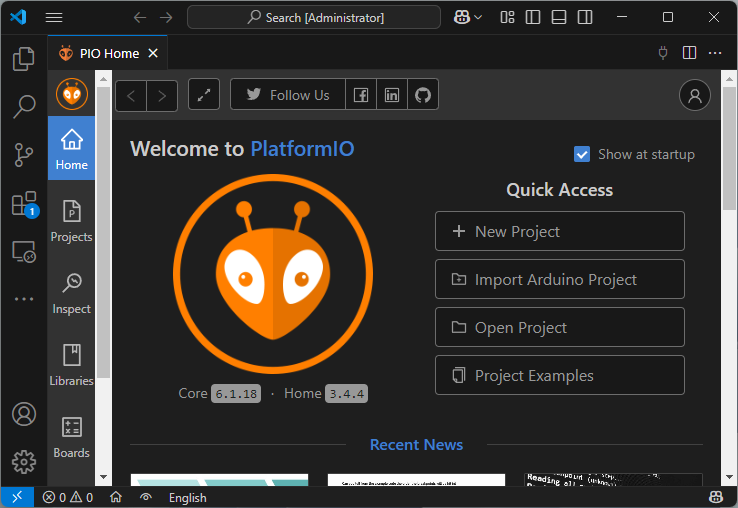The image size is (738, 508).
Task: Open the PIO account profile icon
Action: 695,95
